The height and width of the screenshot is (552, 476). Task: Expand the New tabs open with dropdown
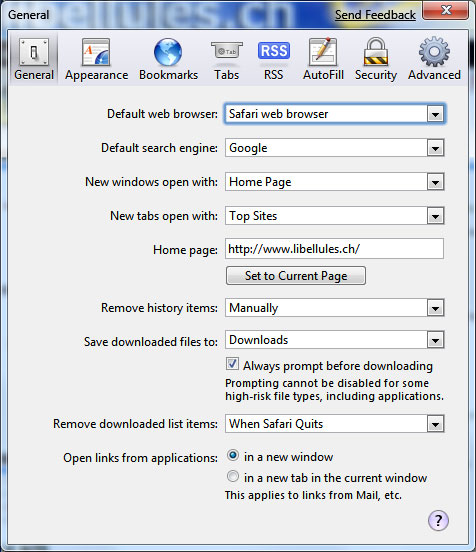point(334,215)
